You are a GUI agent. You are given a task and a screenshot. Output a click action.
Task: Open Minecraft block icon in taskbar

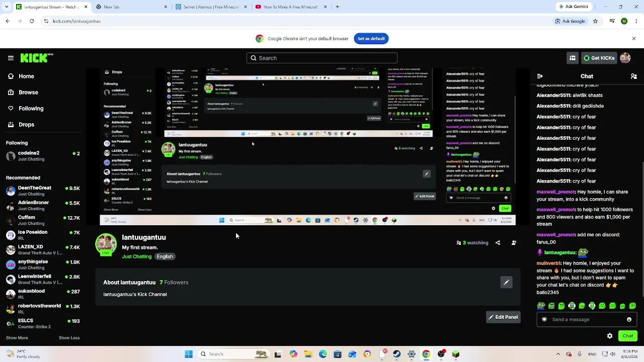(x=456, y=354)
